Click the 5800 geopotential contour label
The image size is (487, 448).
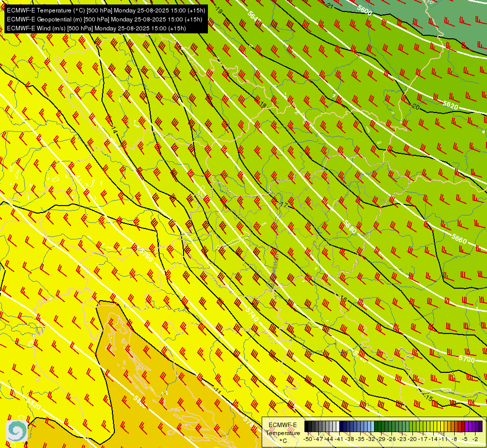[x=139, y=401]
